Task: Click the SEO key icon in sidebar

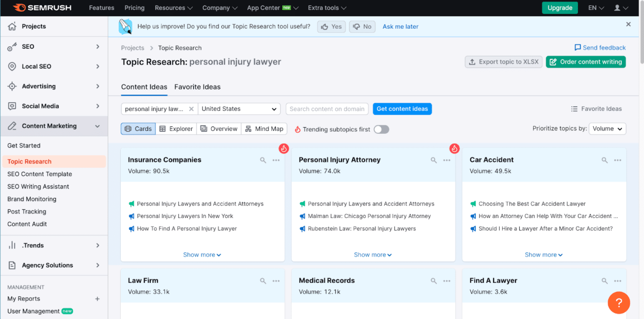Action: (12, 46)
